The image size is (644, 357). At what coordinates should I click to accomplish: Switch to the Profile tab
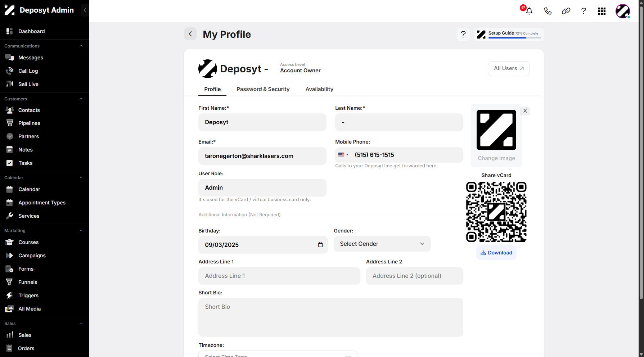pyautogui.click(x=212, y=89)
